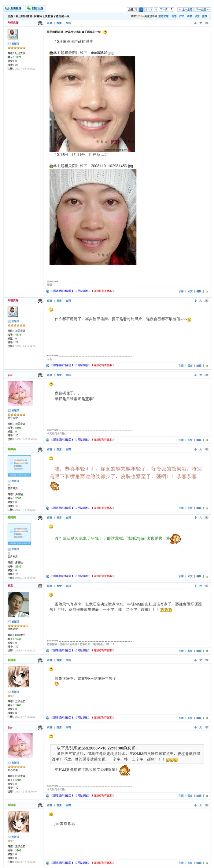
Task: Open jier's baby avatar in third post
Action: (x=20, y=393)
